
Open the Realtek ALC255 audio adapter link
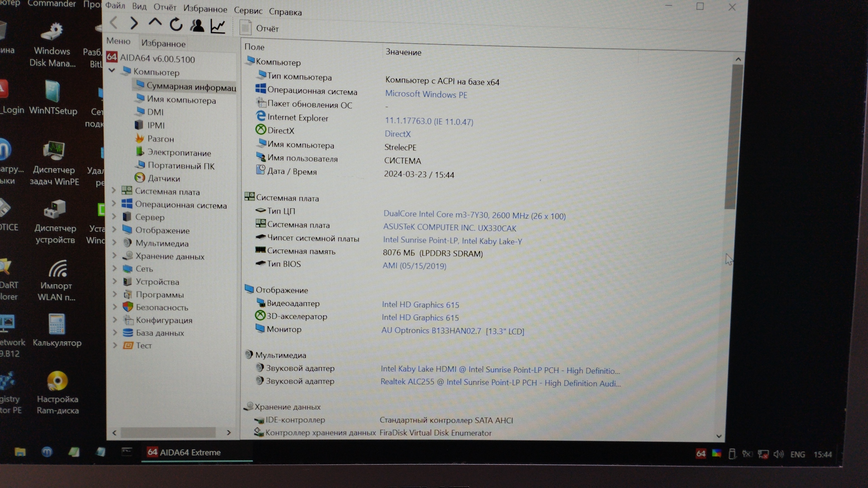(x=500, y=383)
